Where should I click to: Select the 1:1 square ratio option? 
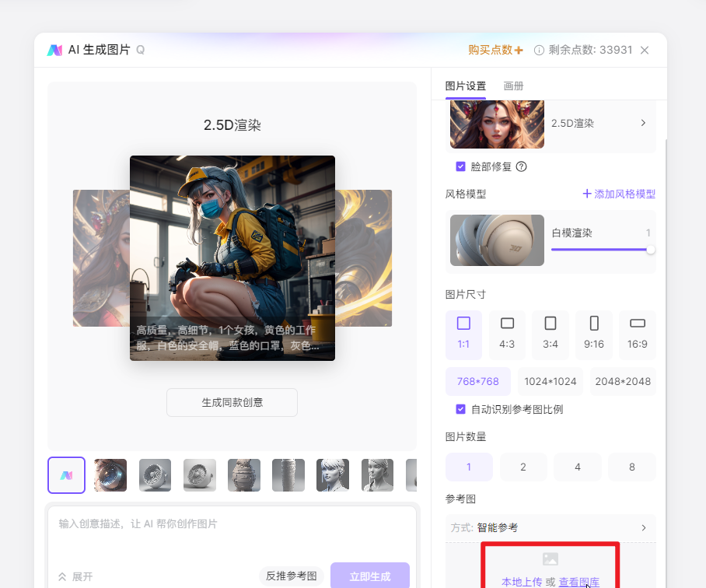click(x=463, y=334)
